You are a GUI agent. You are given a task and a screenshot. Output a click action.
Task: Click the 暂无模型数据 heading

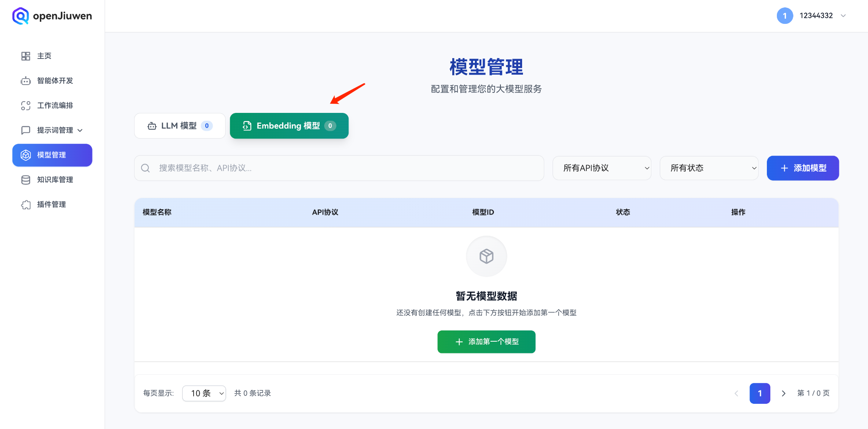coord(487,296)
